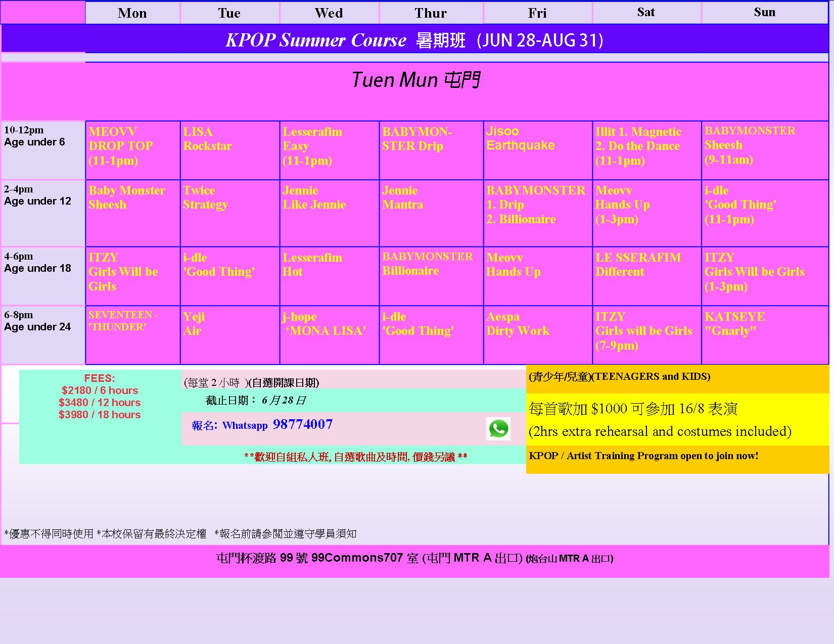Click the $3480 / 12 hours fee
Image resolution: width=834 pixels, height=644 pixels.
(100, 403)
